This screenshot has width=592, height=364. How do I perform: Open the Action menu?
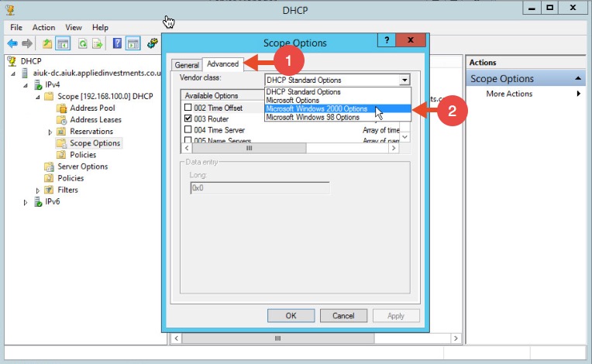pos(43,27)
